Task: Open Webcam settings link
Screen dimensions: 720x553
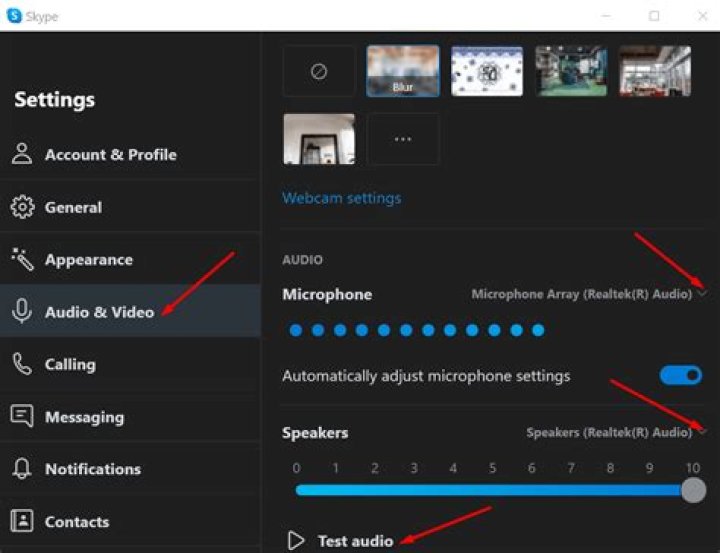Action: 342,198
